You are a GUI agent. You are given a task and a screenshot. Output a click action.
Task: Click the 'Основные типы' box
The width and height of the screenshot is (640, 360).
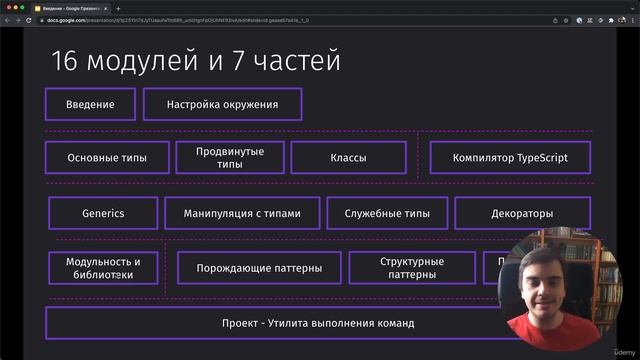[107, 158]
